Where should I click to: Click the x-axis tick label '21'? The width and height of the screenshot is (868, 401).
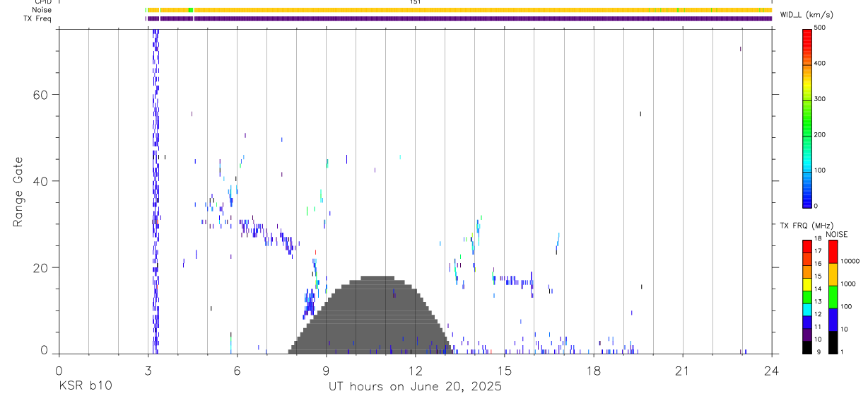683,370
